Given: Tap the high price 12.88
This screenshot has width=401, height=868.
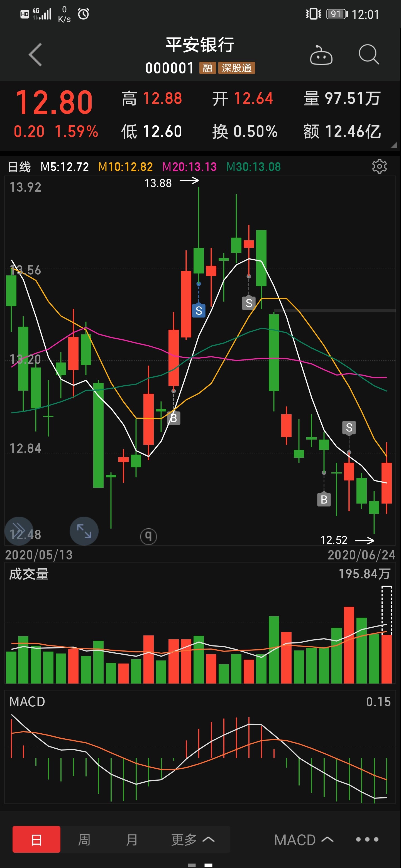Looking at the screenshot, I should click(x=163, y=98).
